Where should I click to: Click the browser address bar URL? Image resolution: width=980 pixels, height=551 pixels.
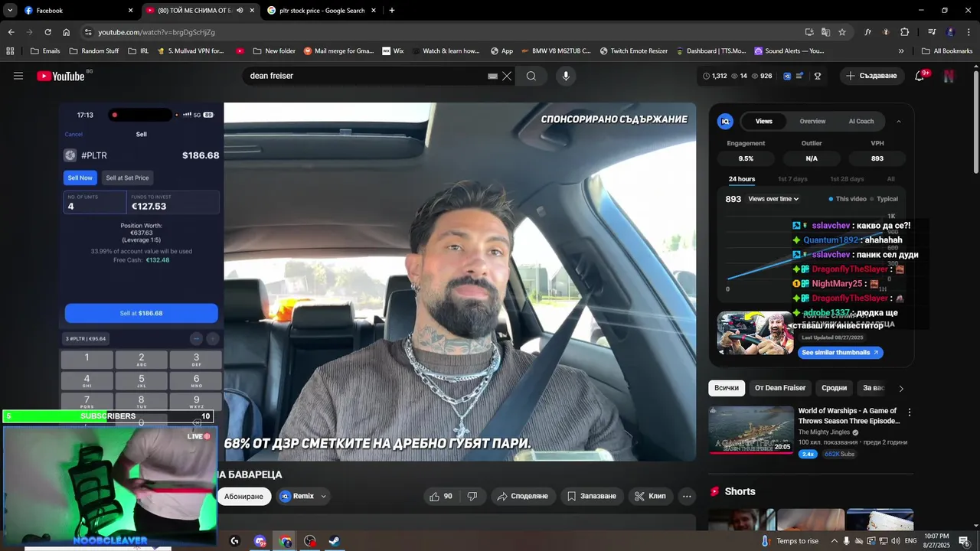point(156,32)
